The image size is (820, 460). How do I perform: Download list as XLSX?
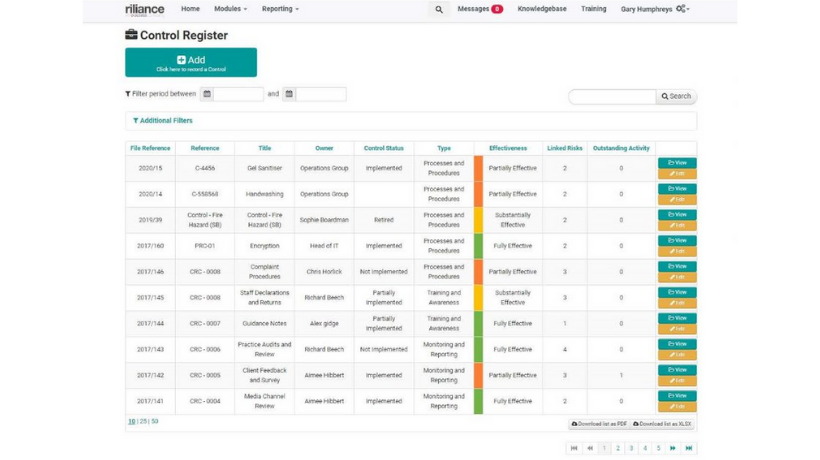662,424
